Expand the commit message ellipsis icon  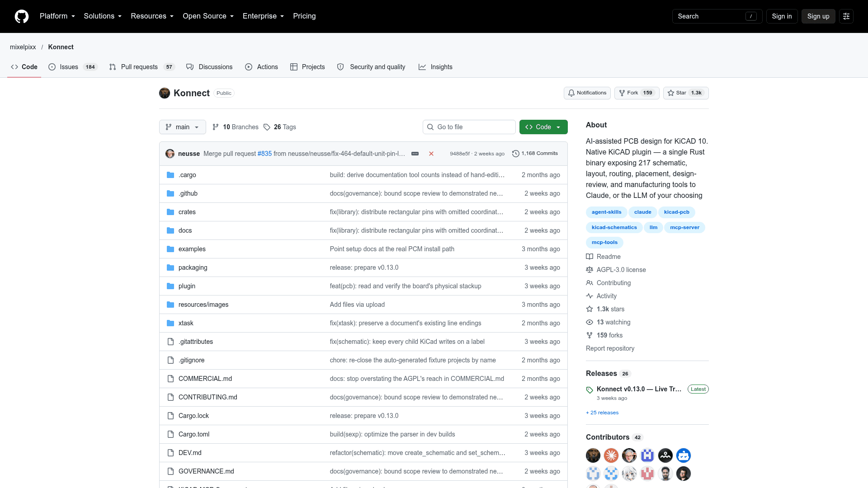pyautogui.click(x=415, y=154)
